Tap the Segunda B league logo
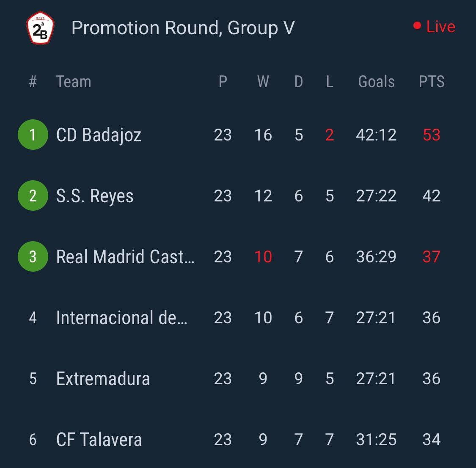The height and width of the screenshot is (468, 476). pos(40,28)
